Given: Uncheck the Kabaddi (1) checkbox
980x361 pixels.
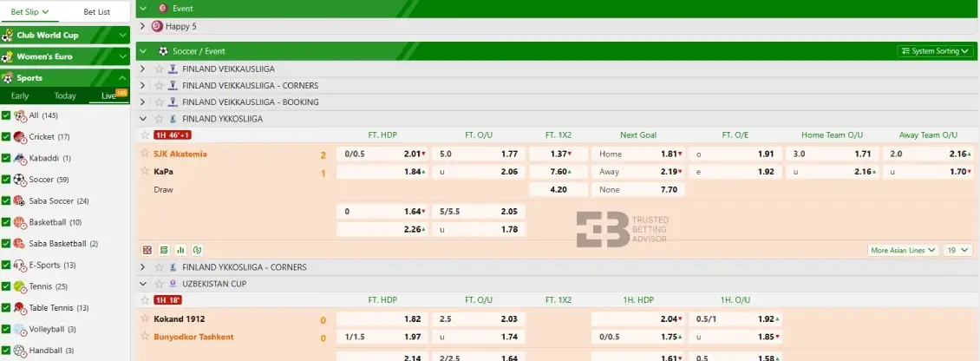Looking at the screenshot, I should click(6, 158).
